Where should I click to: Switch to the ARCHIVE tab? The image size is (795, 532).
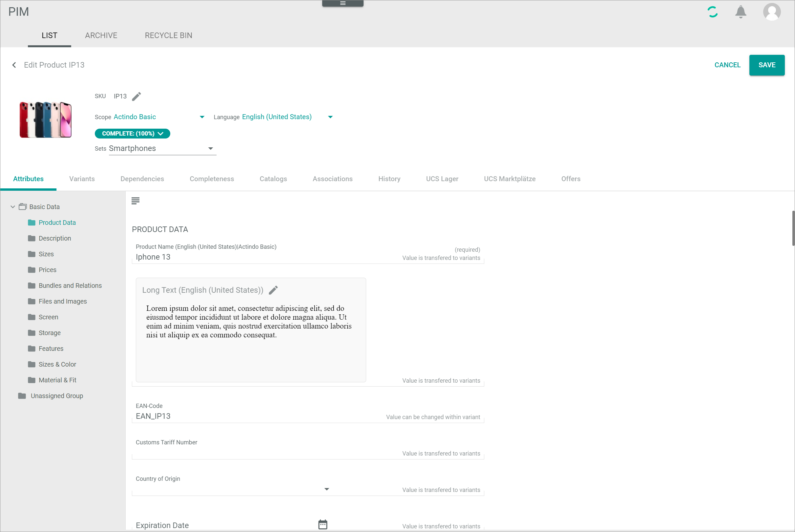pos(101,35)
